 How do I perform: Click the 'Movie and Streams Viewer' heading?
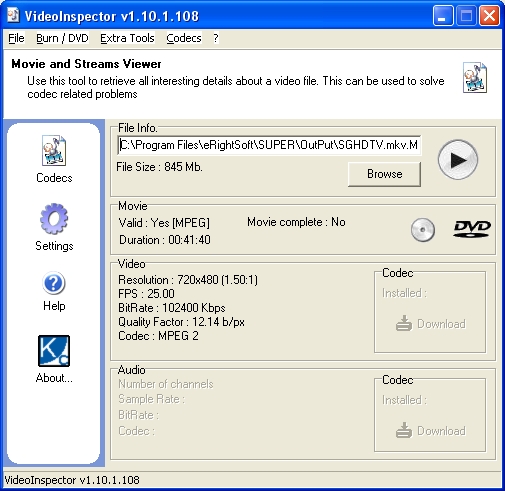pyautogui.click(x=86, y=64)
